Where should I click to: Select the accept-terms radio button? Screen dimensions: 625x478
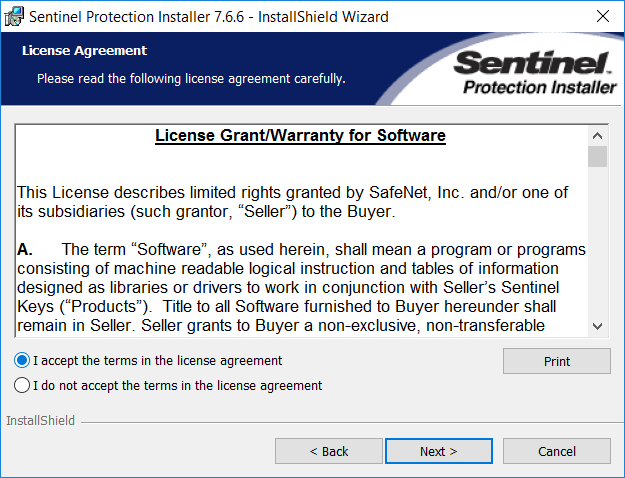22,360
